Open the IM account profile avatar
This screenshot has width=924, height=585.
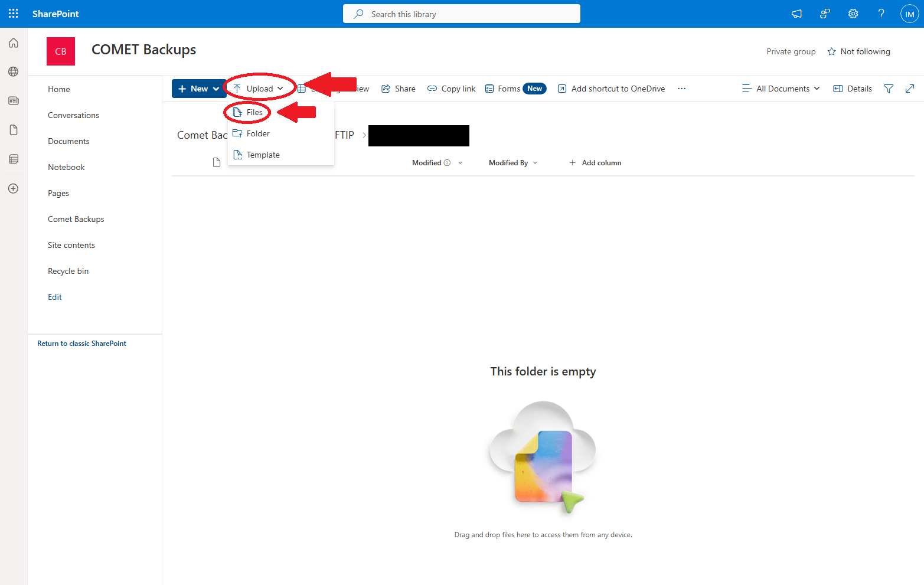click(x=910, y=14)
